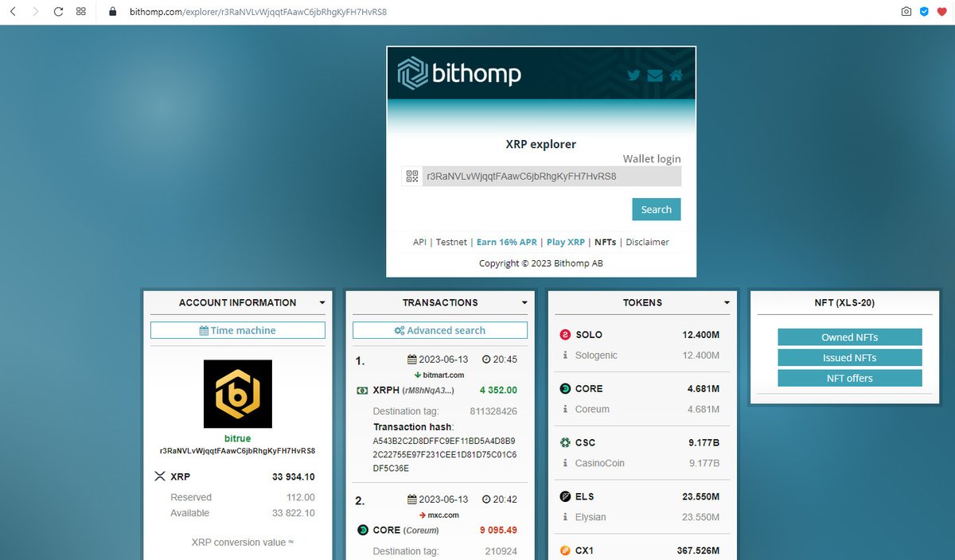Collapse the Tokens panel arrow
This screenshot has width=955, height=560.
click(727, 303)
